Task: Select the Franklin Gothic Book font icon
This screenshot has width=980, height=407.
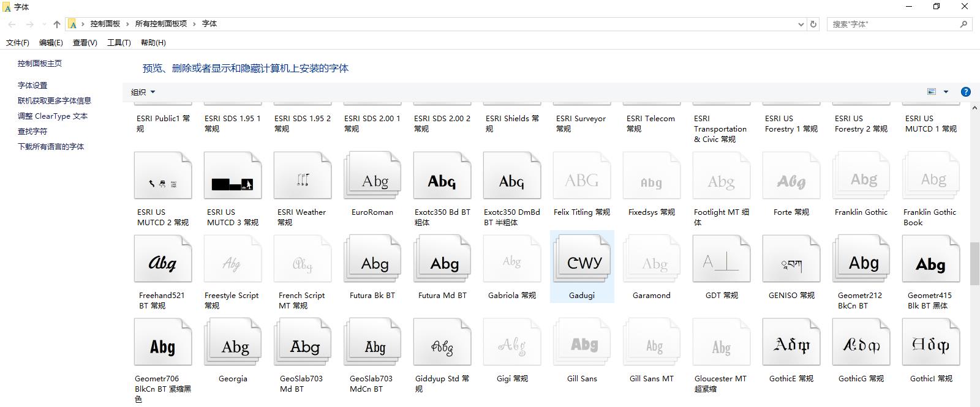Action: point(931,176)
